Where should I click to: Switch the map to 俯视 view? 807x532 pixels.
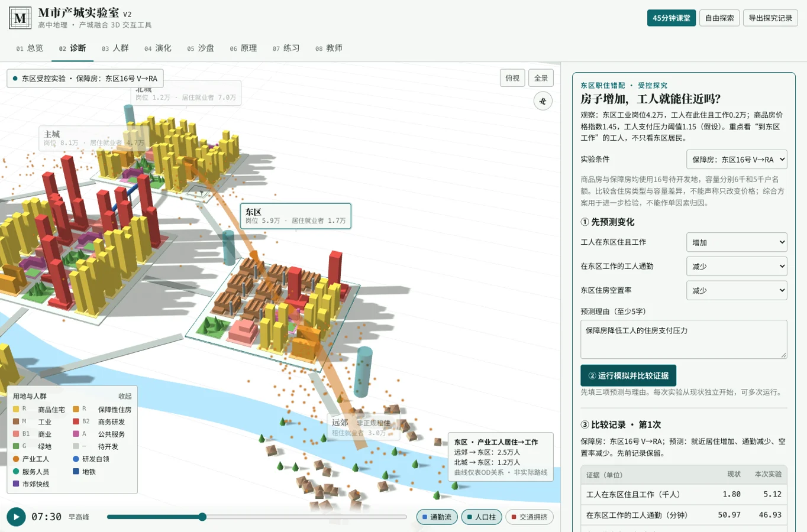tap(512, 78)
